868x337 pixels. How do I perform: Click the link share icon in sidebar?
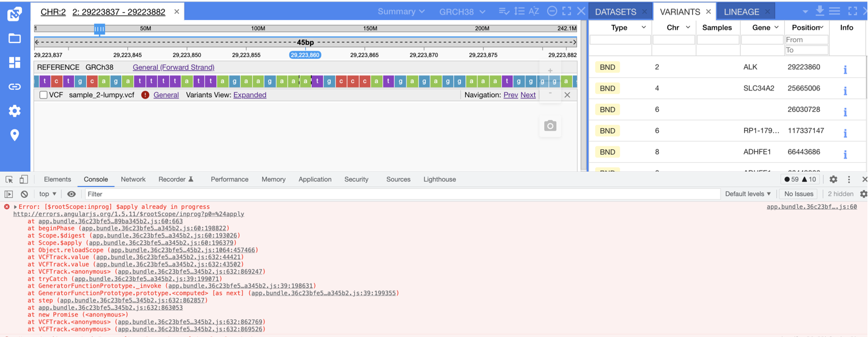(x=15, y=87)
